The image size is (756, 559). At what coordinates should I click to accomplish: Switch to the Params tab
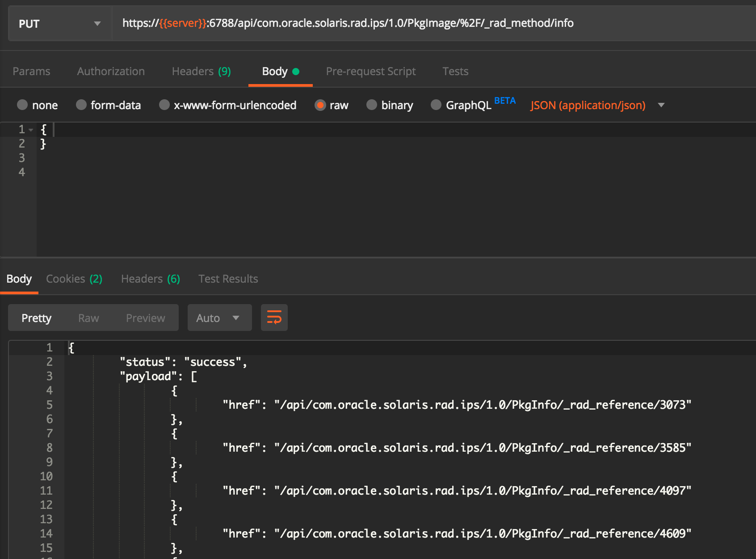31,72
